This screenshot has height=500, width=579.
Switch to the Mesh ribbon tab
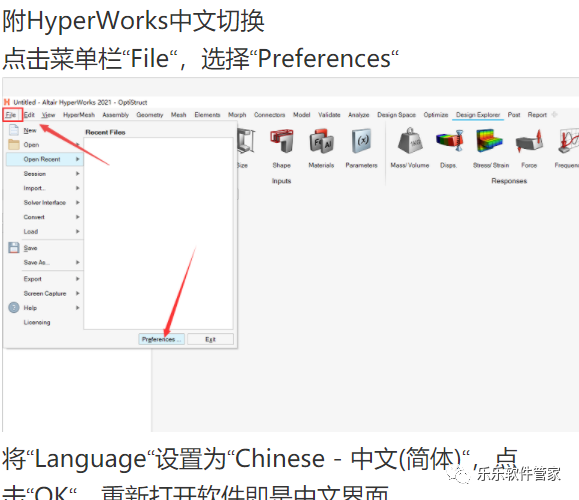tap(178, 115)
